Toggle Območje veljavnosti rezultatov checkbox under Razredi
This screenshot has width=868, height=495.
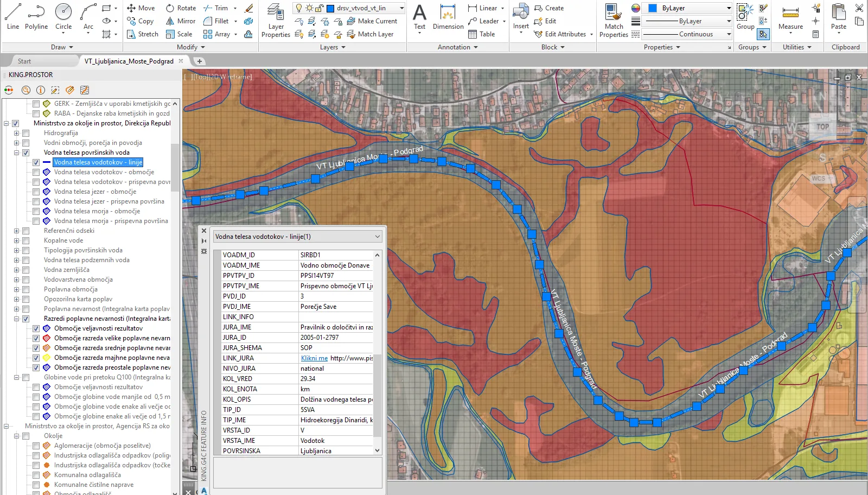point(36,328)
